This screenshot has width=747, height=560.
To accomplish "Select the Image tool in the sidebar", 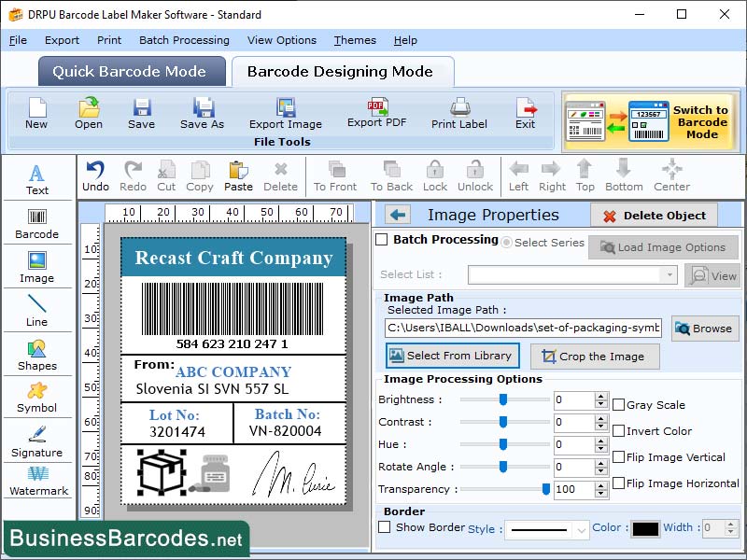I will click(x=37, y=266).
